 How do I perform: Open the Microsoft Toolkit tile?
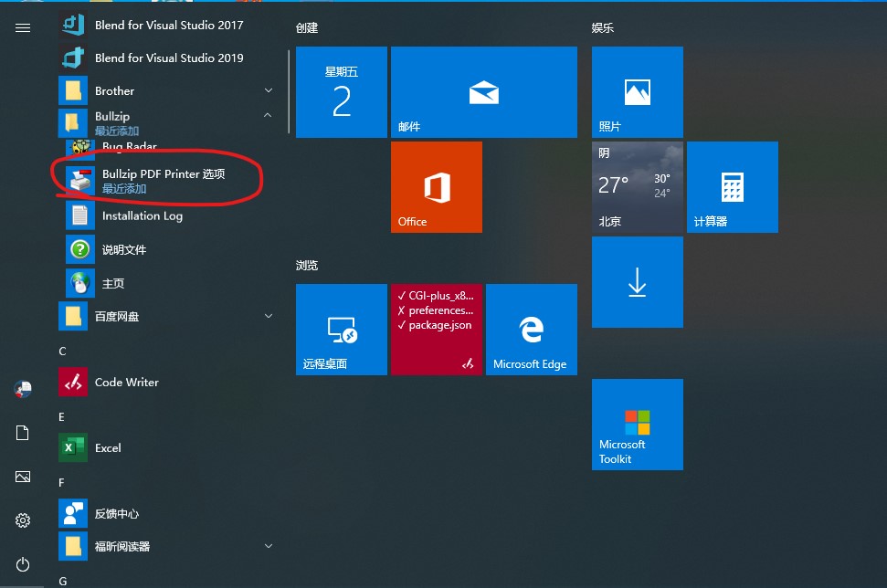tap(638, 425)
